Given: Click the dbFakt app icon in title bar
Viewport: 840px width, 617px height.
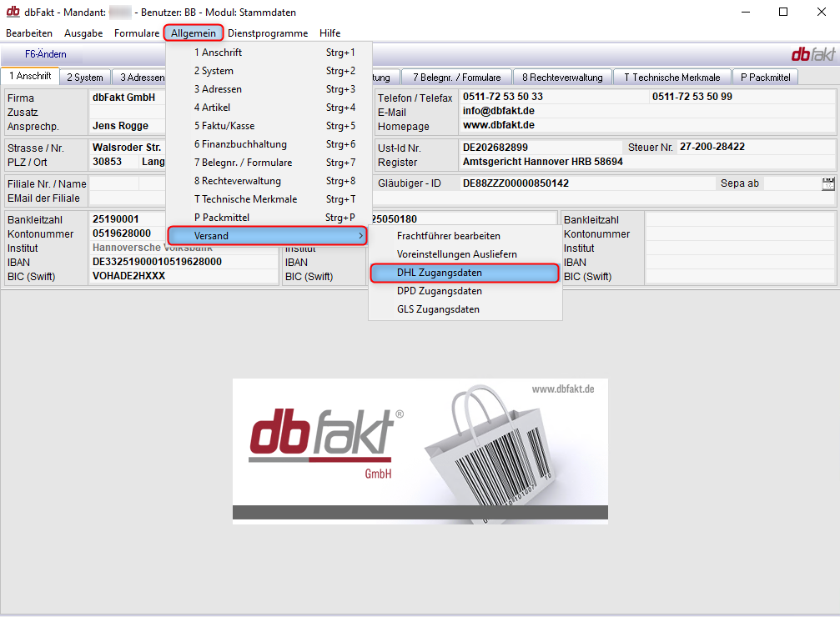Looking at the screenshot, I should [13, 13].
